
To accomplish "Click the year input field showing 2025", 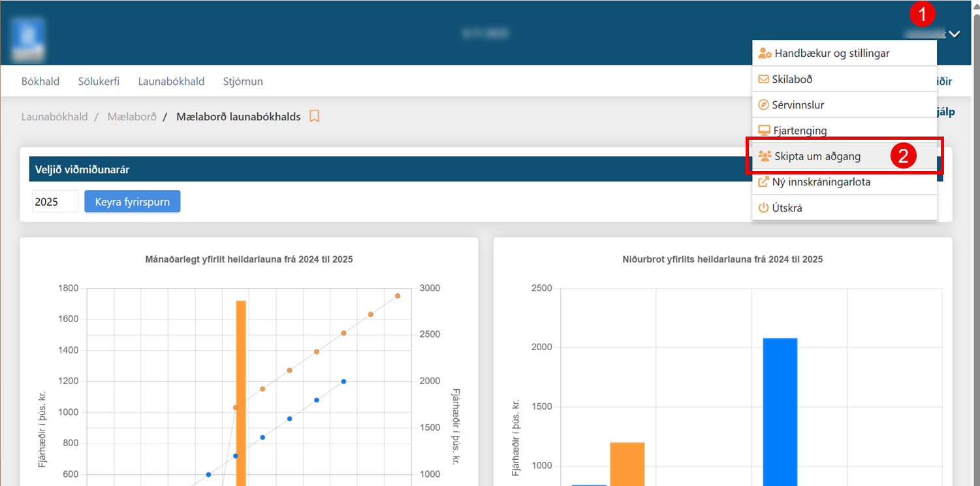I will coord(55,202).
